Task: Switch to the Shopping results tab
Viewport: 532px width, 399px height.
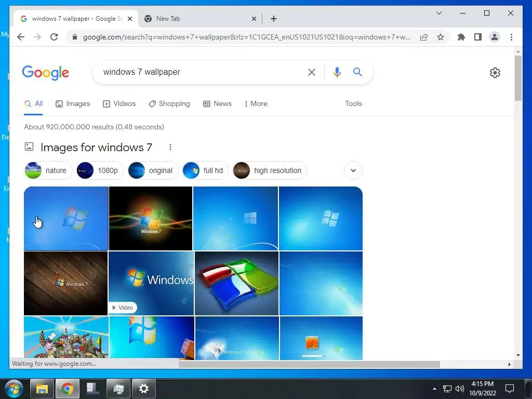Action: tap(169, 103)
